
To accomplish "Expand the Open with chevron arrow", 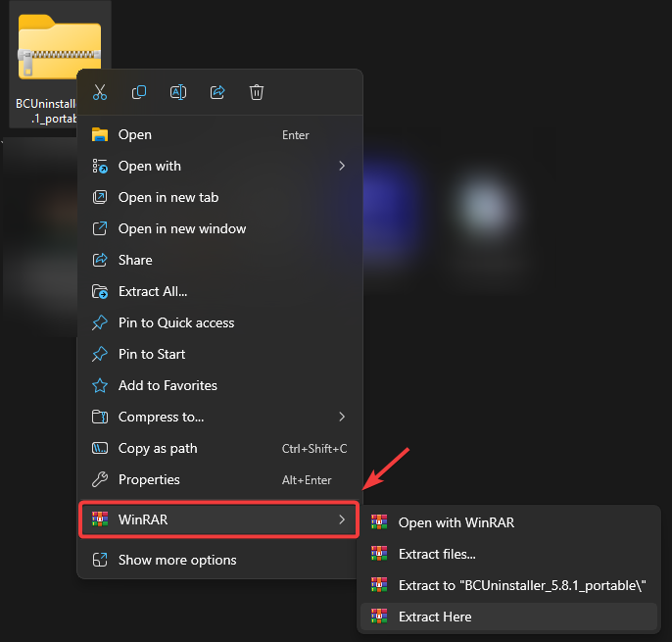I will pyautogui.click(x=342, y=166).
